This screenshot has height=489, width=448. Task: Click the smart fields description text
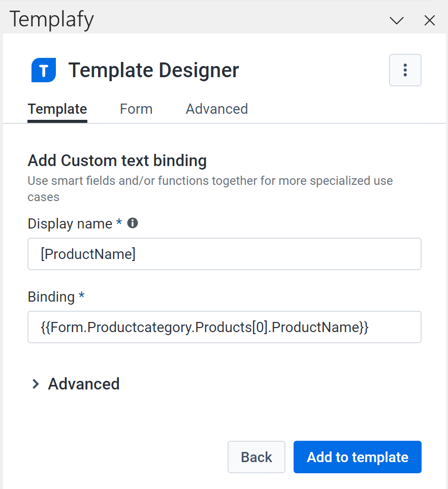(210, 189)
